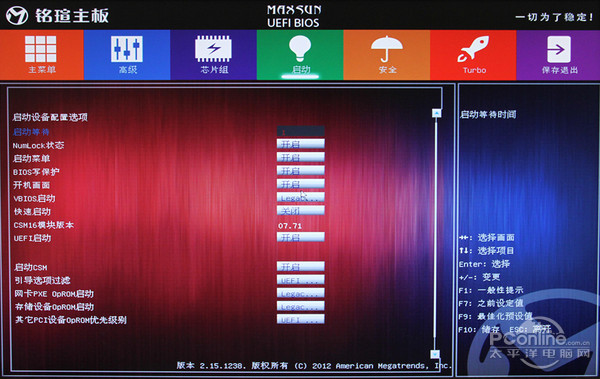The height and width of the screenshot is (379, 600).
Task: Select the 启动等待 row label
Action: (31, 132)
